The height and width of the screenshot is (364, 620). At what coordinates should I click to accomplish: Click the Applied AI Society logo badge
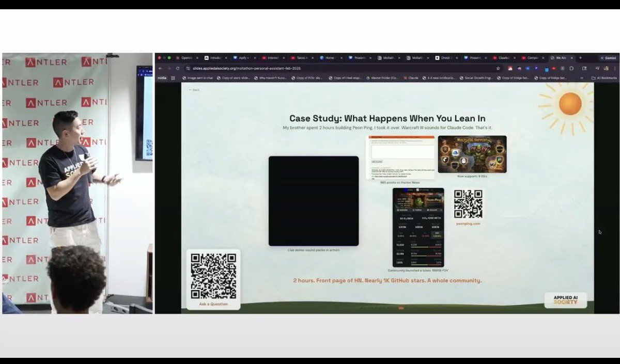[x=565, y=300]
